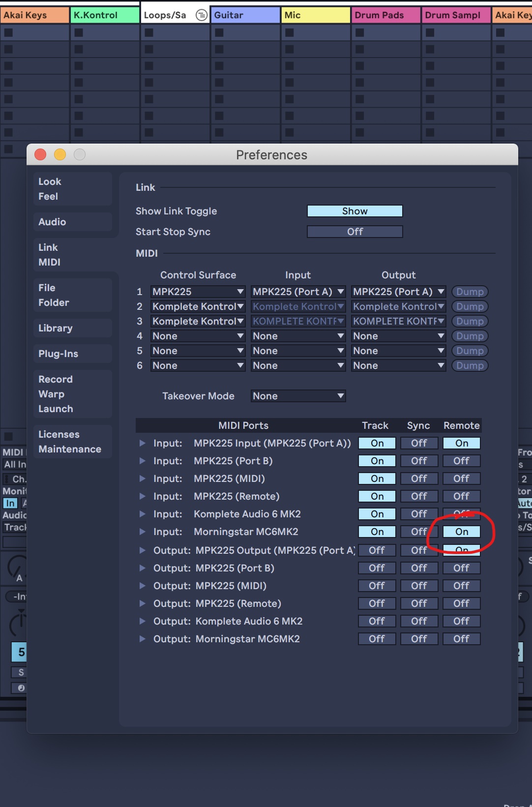Click the top clip slot square under Drum Sampl
The height and width of the screenshot is (807, 532).
pyautogui.click(x=430, y=32)
